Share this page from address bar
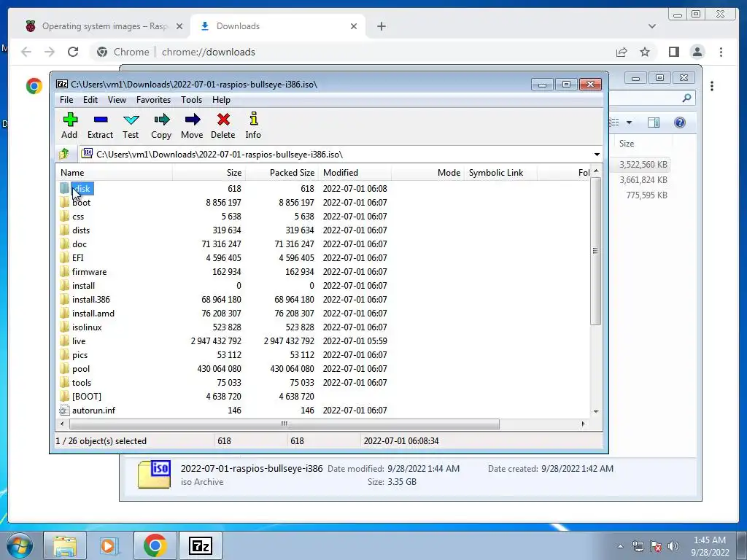This screenshot has width=747, height=560. click(622, 52)
